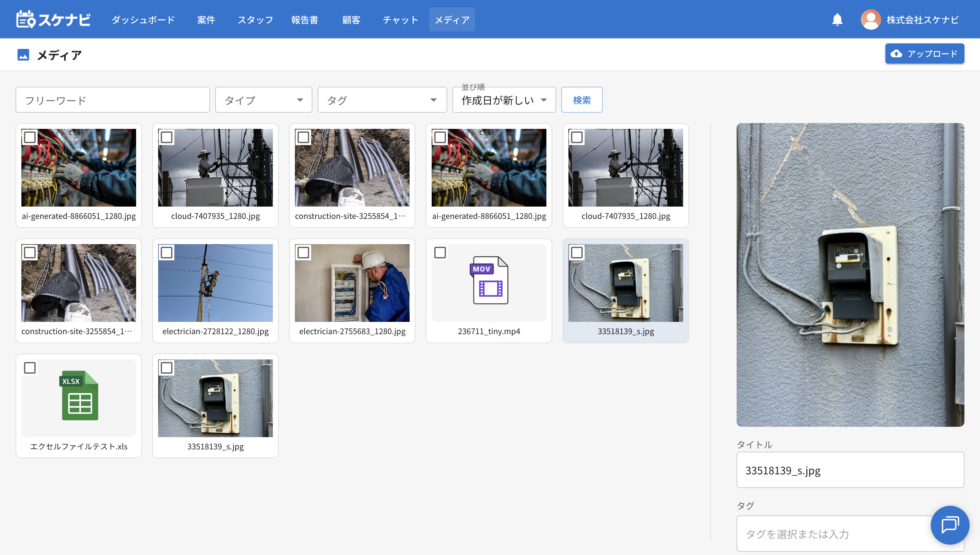
Task: Click the media image icon beside メディア heading
Action: tap(23, 55)
